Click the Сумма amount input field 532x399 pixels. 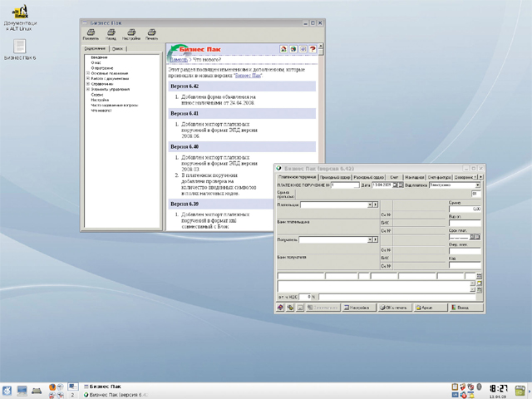(x=465, y=209)
